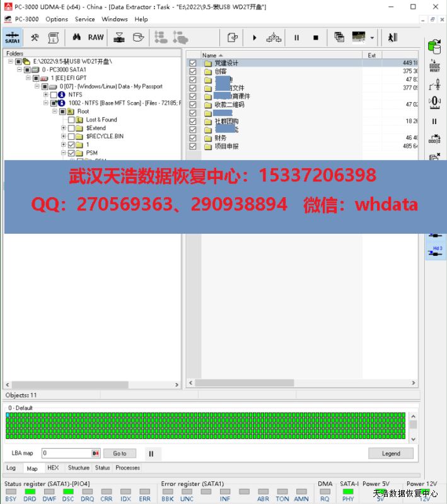
Task: Check the $RECYCLE.BIN folder checkbox
Action: [71, 136]
